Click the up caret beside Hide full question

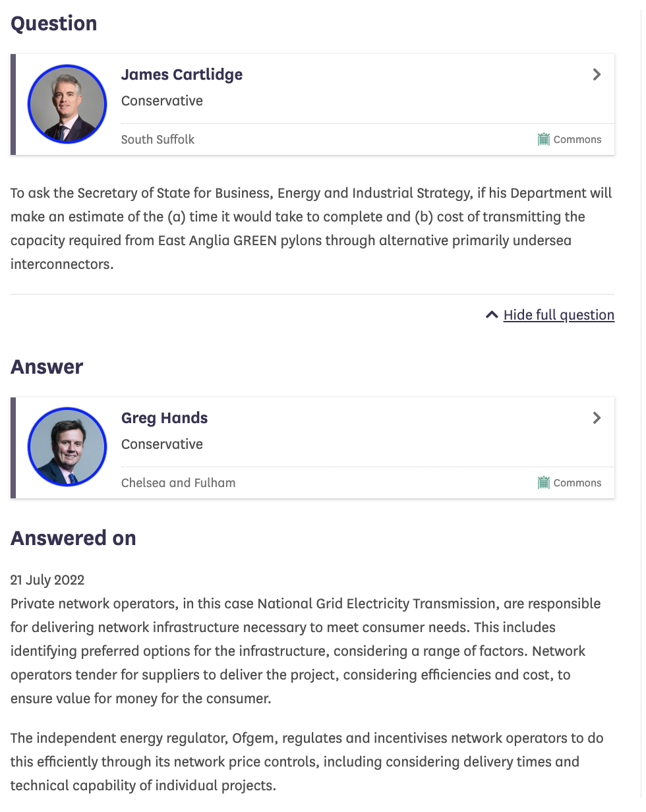(x=492, y=315)
